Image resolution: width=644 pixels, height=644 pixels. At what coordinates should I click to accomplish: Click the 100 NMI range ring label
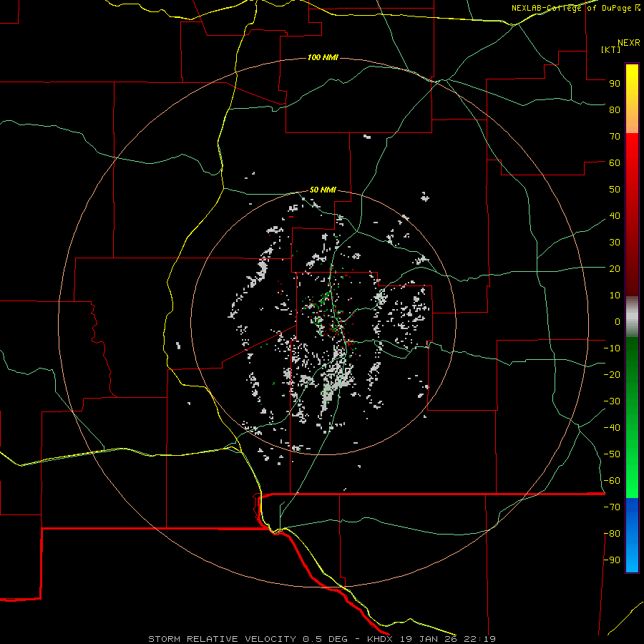click(x=323, y=57)
